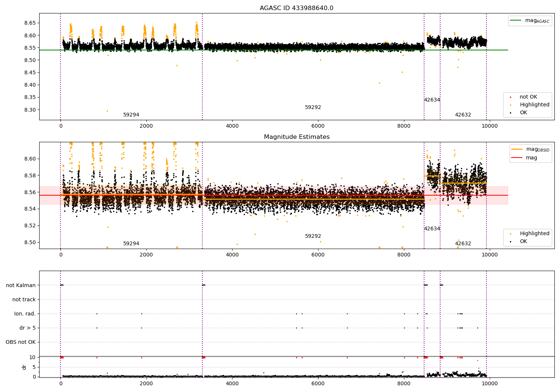Click the 6000 x-axis tick in bottom plot
The image size is (560, 392).
pyautogui.click(x=318, y=383)
